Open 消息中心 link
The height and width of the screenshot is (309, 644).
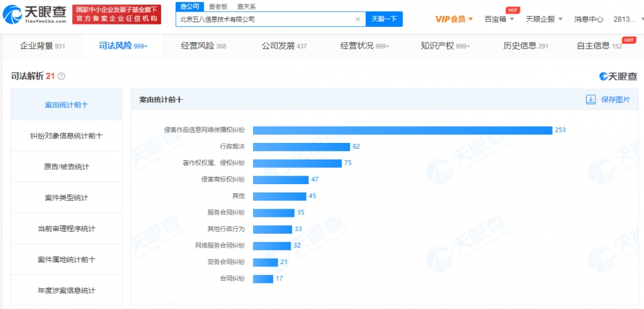pos(589,19)
